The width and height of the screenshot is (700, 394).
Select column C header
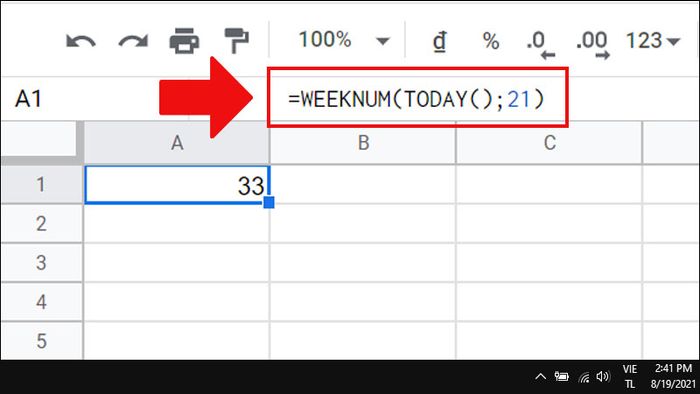tap(550, 143)
